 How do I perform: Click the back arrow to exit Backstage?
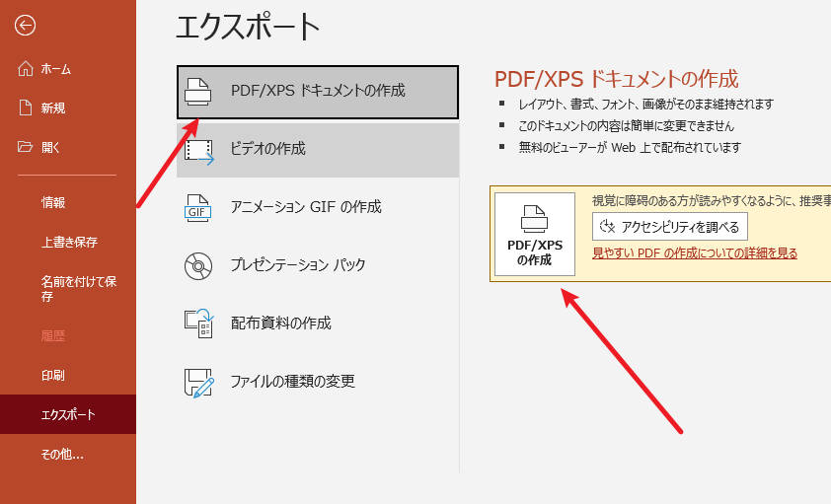click(x=25, y=25)
